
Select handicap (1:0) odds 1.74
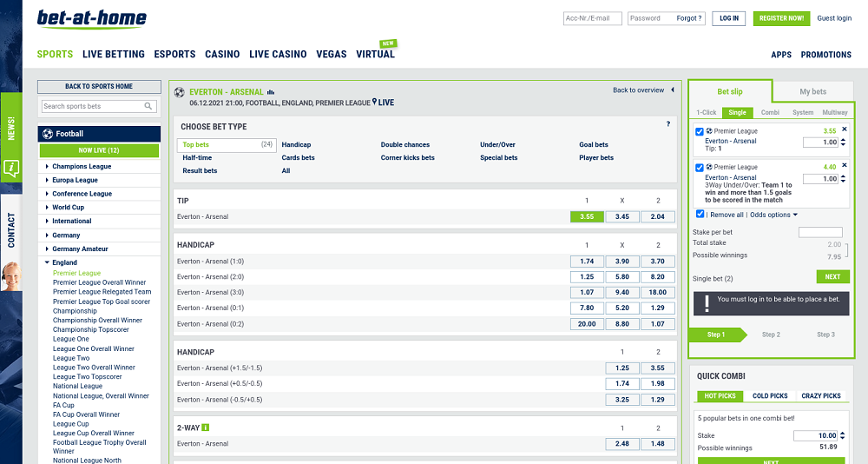[x=587, y=261]
